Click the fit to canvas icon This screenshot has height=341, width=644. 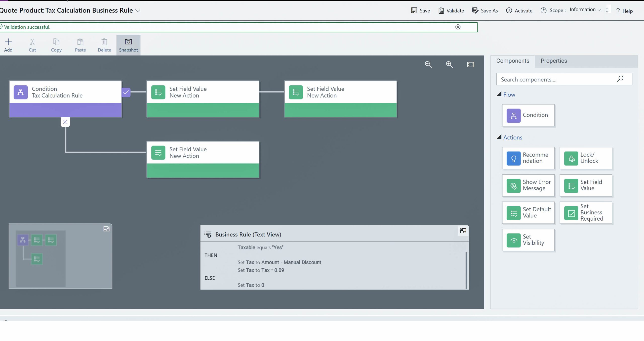tap(470, 65)
